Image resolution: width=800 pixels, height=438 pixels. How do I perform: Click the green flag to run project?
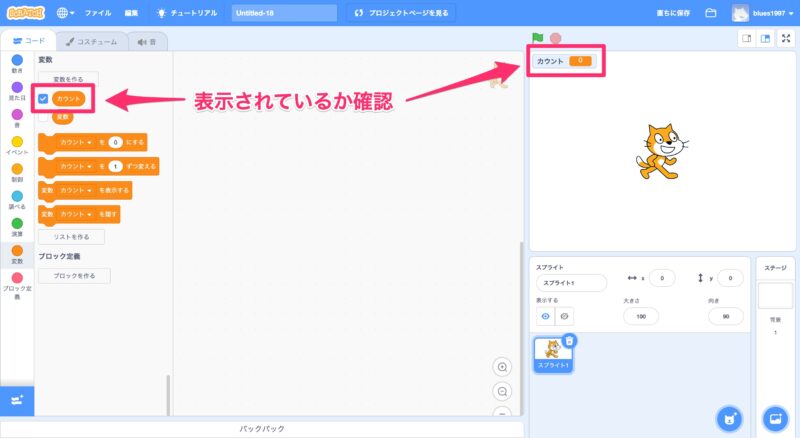[538, 38]
